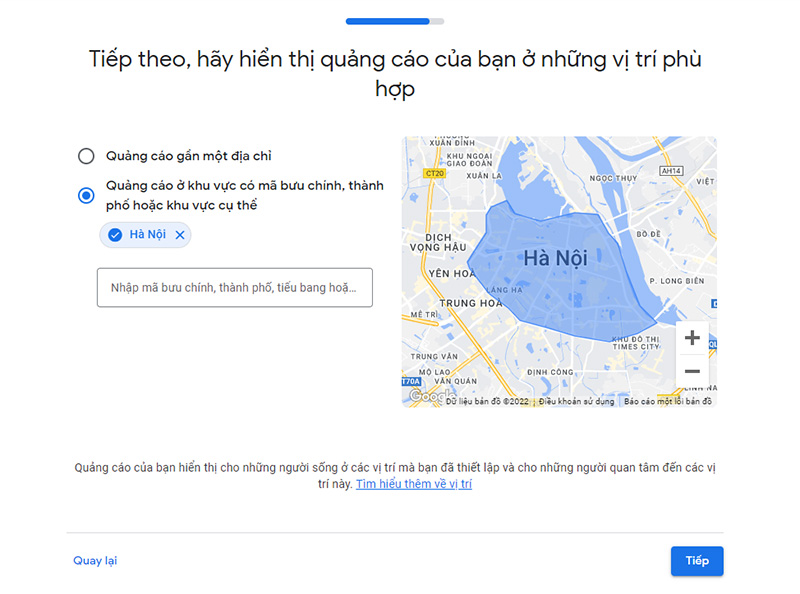Open 'Điều khoản sử dụng' map link
Viewport: 800px width, 594px height.
point(577,402)
